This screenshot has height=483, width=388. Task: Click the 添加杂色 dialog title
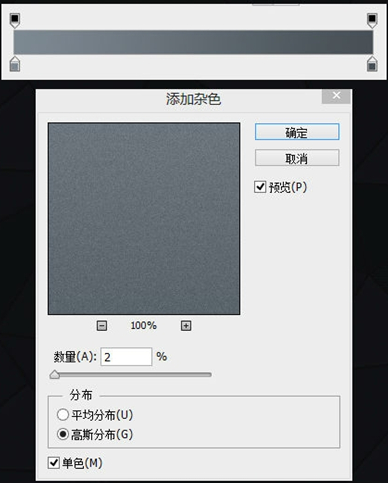194,99
